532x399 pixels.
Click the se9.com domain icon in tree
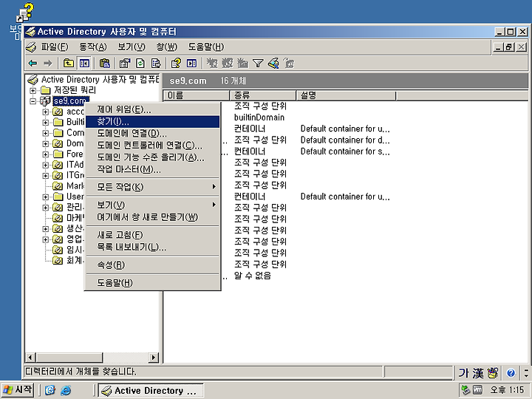[45, 100]
